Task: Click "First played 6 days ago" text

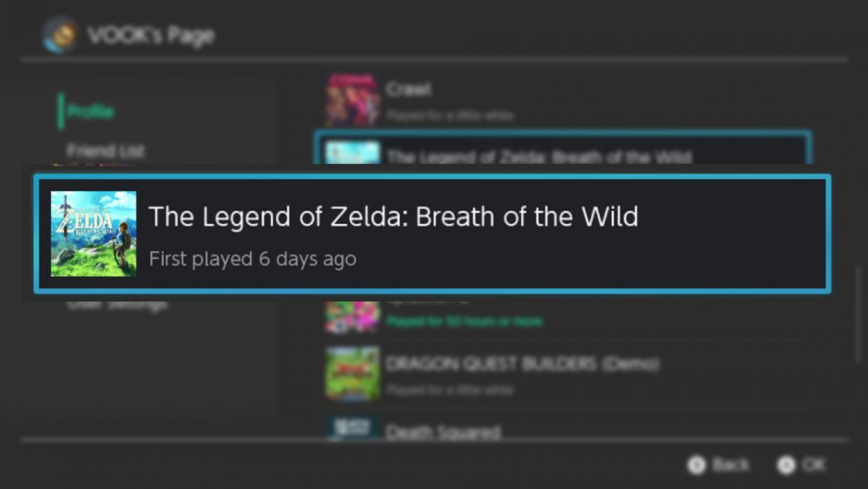Action: (253, 259)
